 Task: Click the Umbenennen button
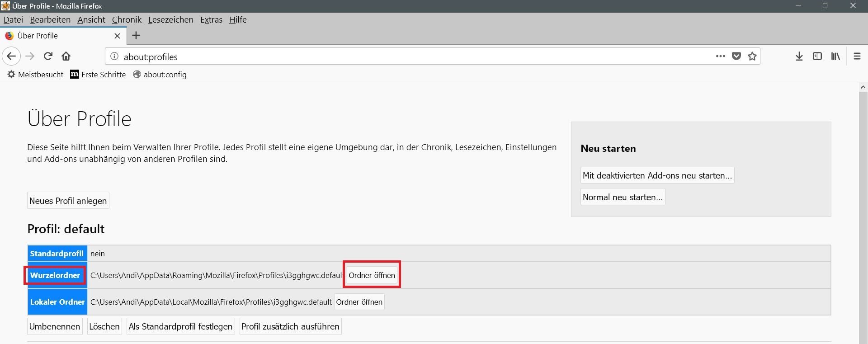[x=55, y=326]
